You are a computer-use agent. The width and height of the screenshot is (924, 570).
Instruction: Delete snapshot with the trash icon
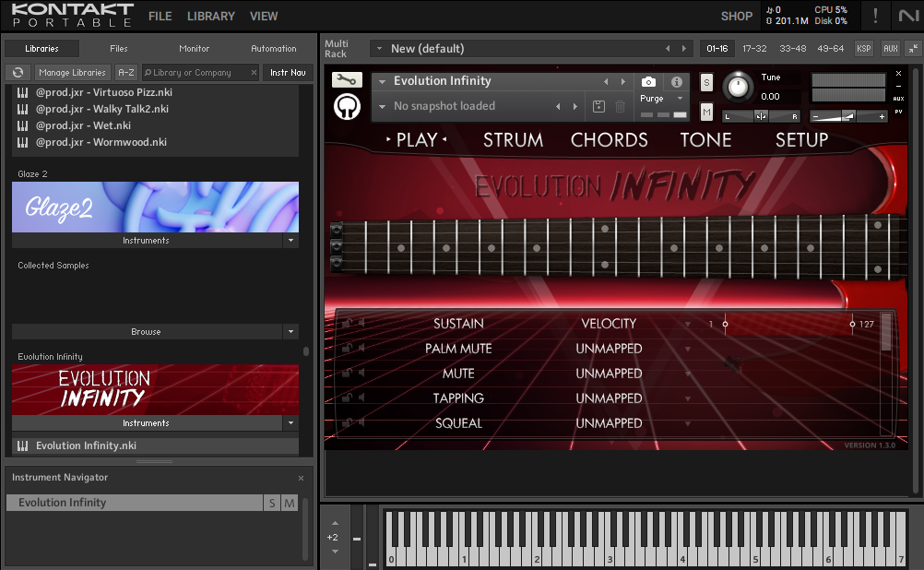point(620,106)
